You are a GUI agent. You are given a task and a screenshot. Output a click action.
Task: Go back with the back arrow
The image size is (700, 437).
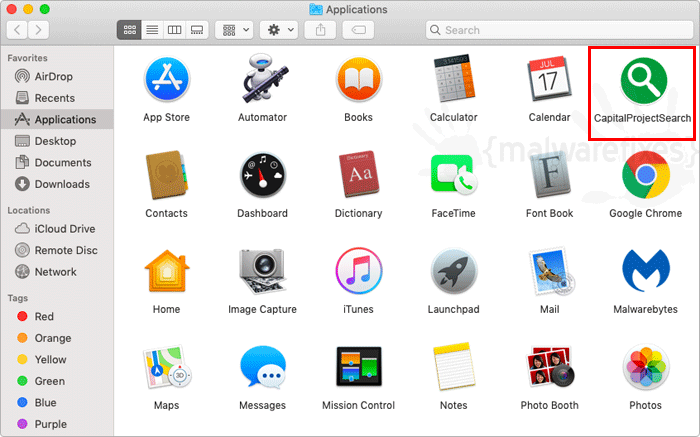click(17, 30)
